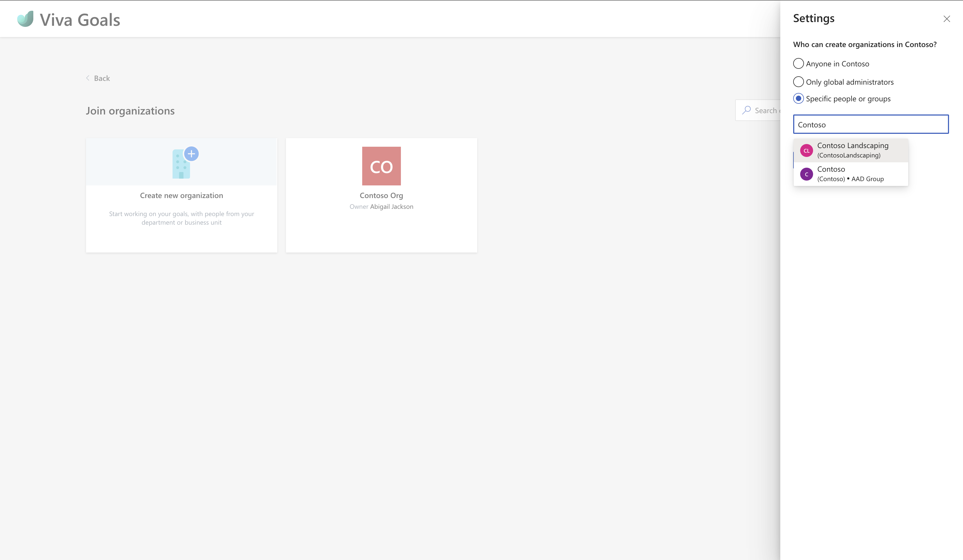This screenshot has height=560, width=963.
Task: Choose Contoso AAD Group suggestion
Action: tap(851, 174)
